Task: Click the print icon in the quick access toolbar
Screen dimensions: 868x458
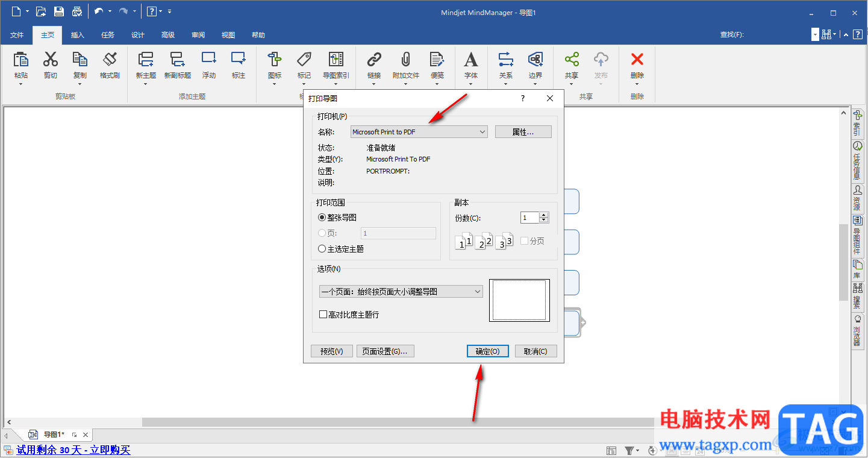Action: 77,11
